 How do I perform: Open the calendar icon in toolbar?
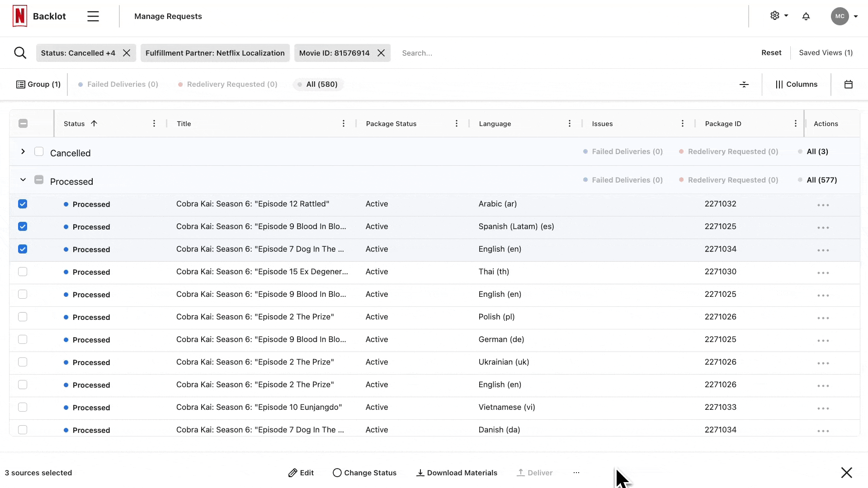tap(849, 84)
